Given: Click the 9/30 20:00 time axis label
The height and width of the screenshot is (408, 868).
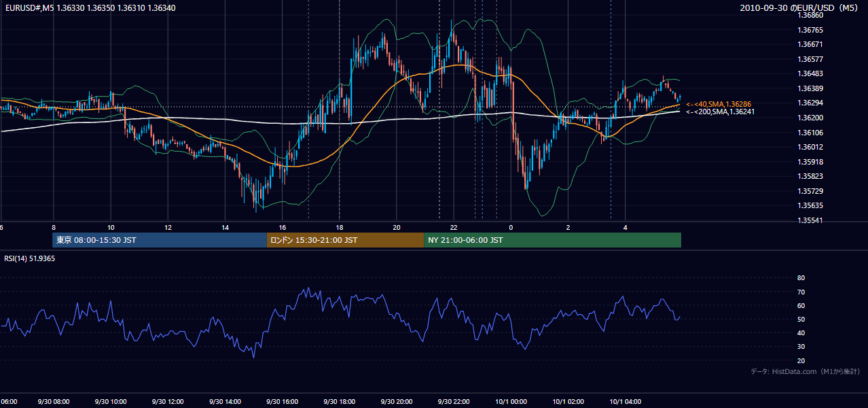Looking at the screenshot, I should [397, 402].
